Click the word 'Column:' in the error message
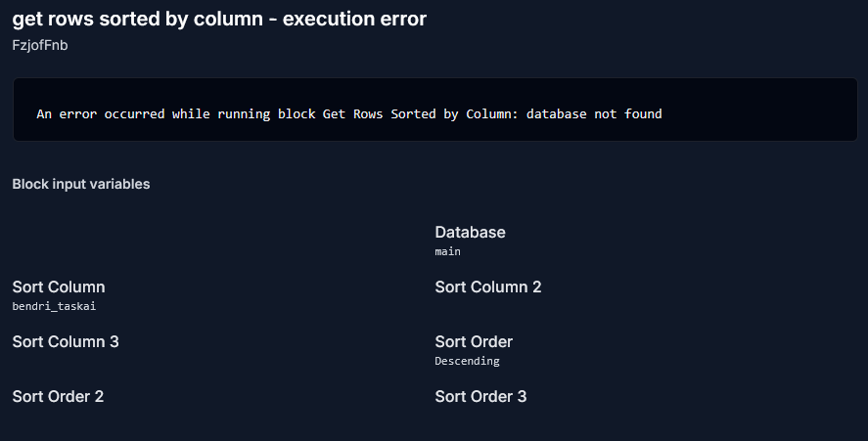Image resolution: width=868 pixels, height=441 pixels. point(492,114)
